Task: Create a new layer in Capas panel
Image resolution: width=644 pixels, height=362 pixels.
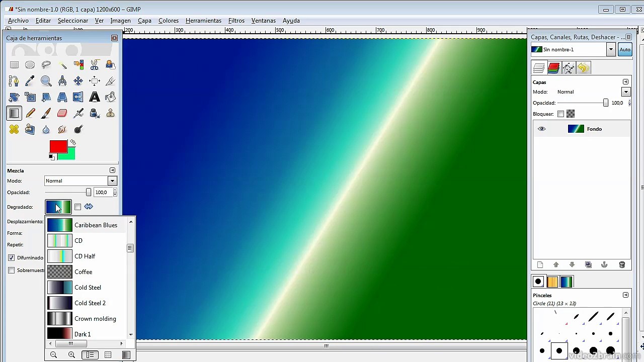Action: [x=540, y=265]
